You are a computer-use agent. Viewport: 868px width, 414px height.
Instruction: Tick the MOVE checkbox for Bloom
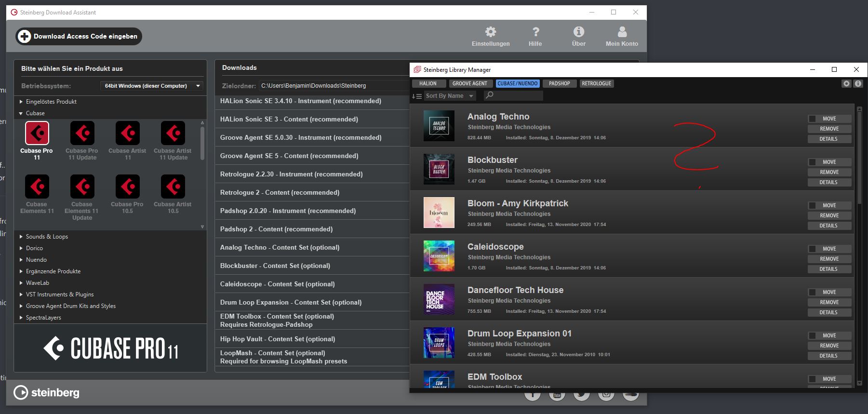pos(812,205)
